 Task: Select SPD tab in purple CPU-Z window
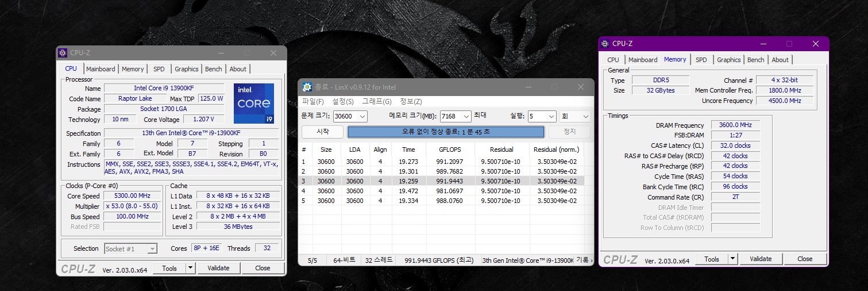[701, 60]
